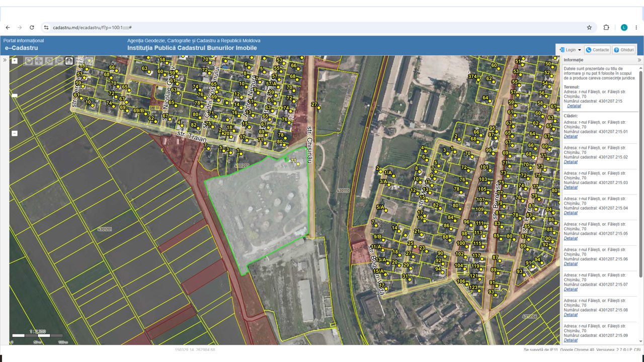Open the Login dropdown arrow
644x362 pixels.
click(580, 50)
